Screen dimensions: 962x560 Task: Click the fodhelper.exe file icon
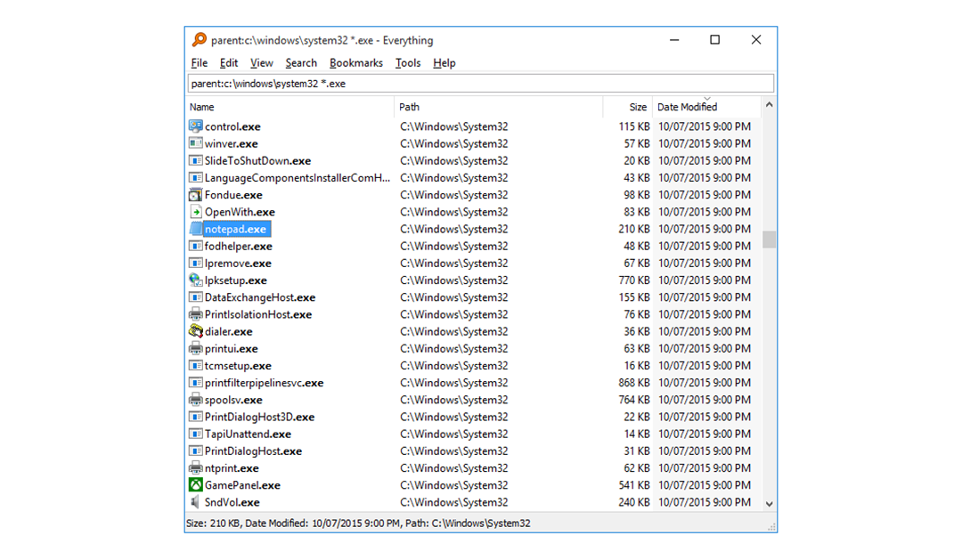coord(195,246)
